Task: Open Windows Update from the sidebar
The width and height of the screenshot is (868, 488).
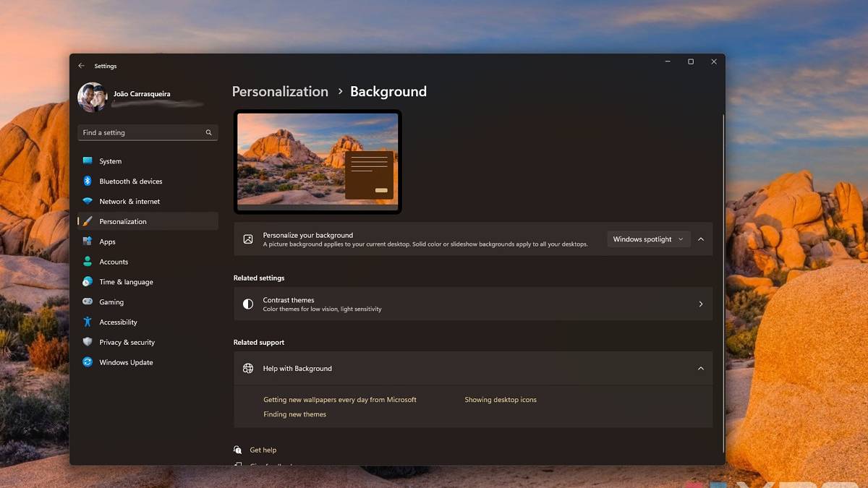Action: tap(126, 362)
